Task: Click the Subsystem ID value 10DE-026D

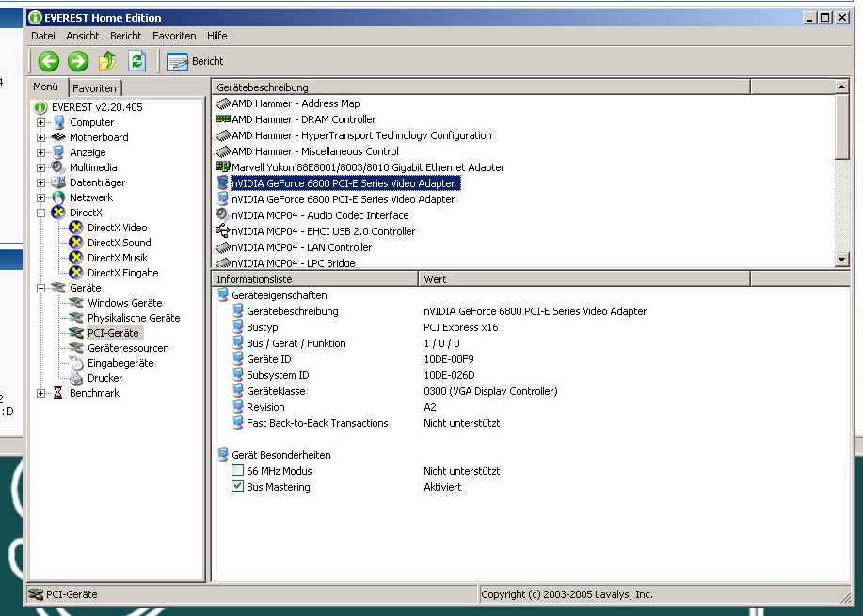Action: coord(449,375)
